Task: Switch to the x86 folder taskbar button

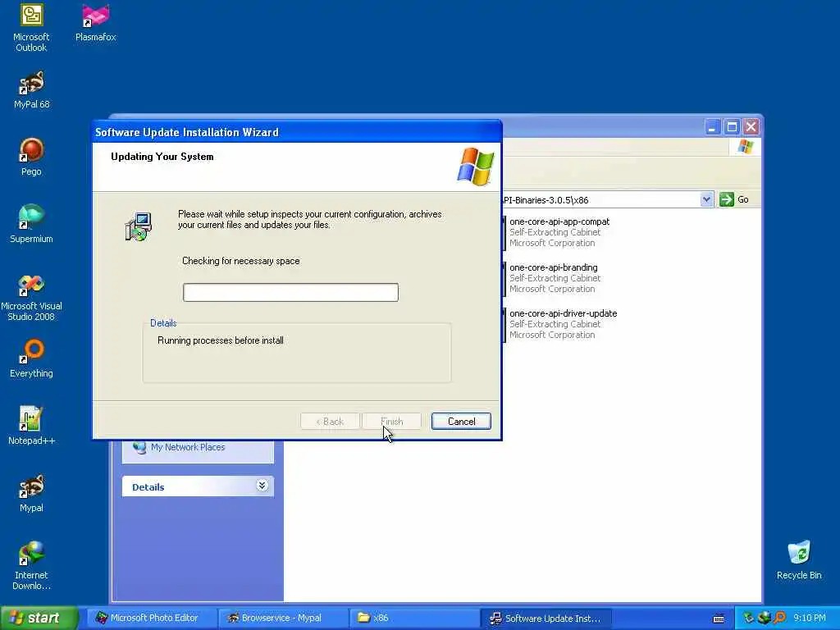Action: tap(414, 619)
